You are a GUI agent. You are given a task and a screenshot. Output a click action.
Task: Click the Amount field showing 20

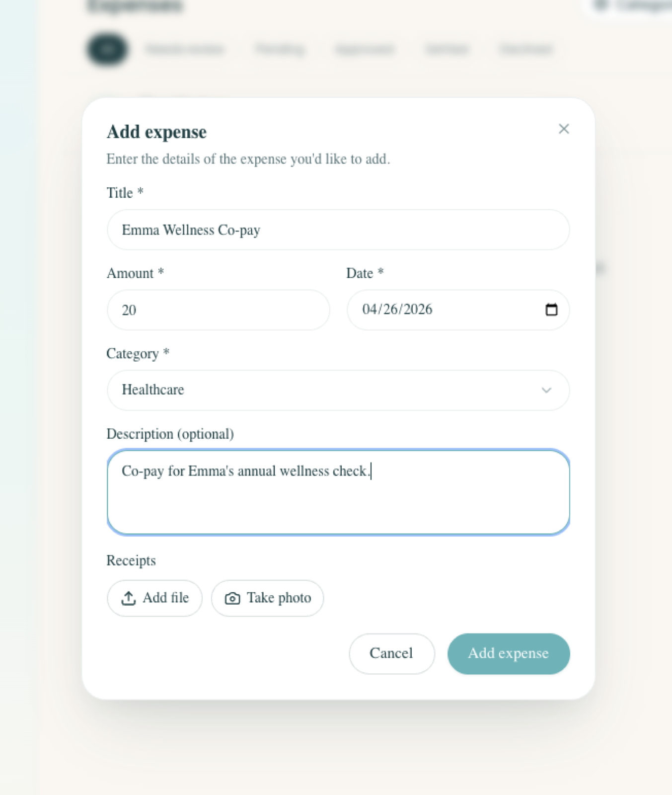click(218, 310)
